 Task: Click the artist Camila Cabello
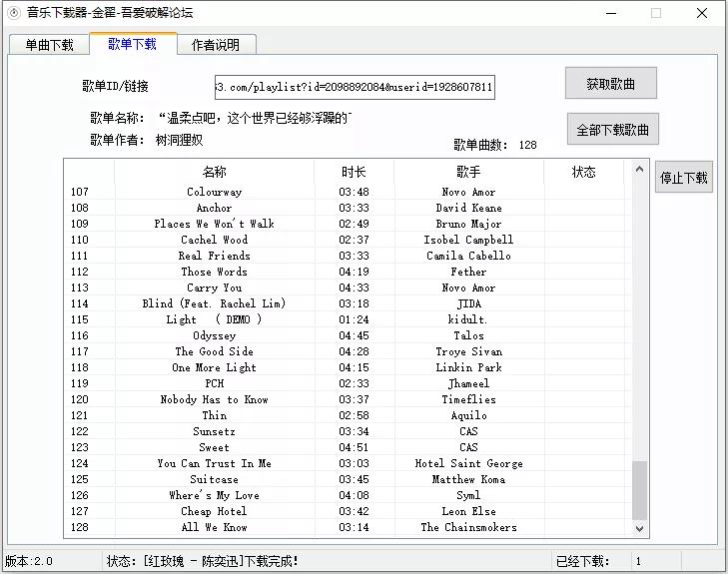pos(468,256)
